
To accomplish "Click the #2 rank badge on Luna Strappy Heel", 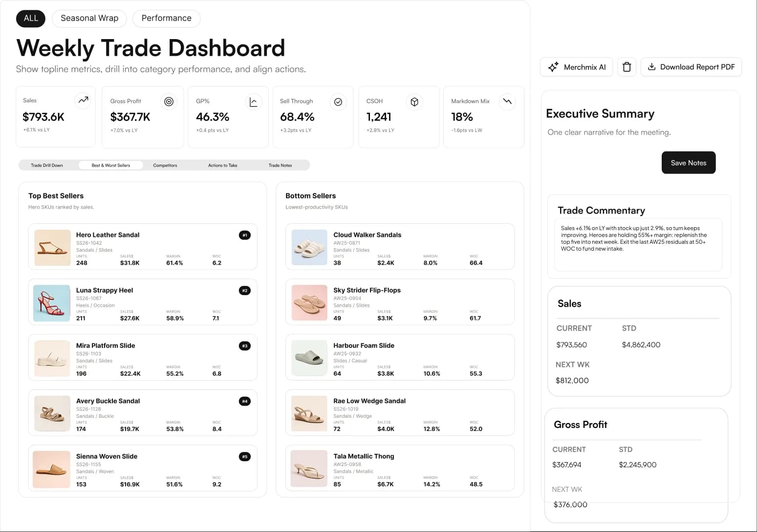I will [245, 291].
